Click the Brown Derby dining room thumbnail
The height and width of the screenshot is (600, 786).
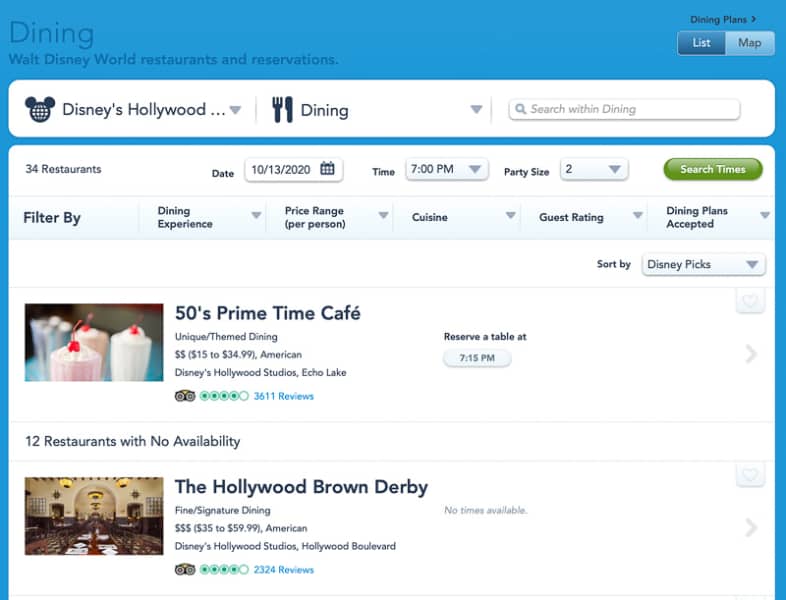(x=94, y=516)
